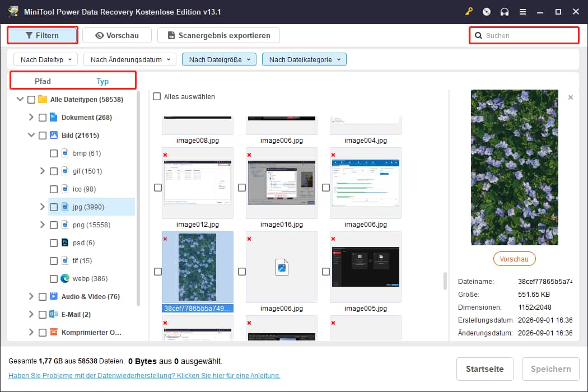
Task: Close the preview panel with the X
Action: coord(571,97)
